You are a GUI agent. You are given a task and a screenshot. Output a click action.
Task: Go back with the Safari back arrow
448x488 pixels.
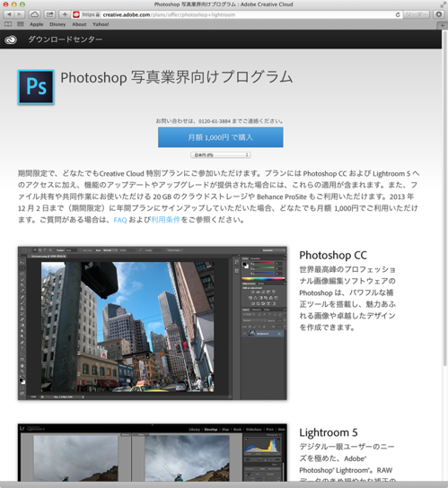[9, 14]
